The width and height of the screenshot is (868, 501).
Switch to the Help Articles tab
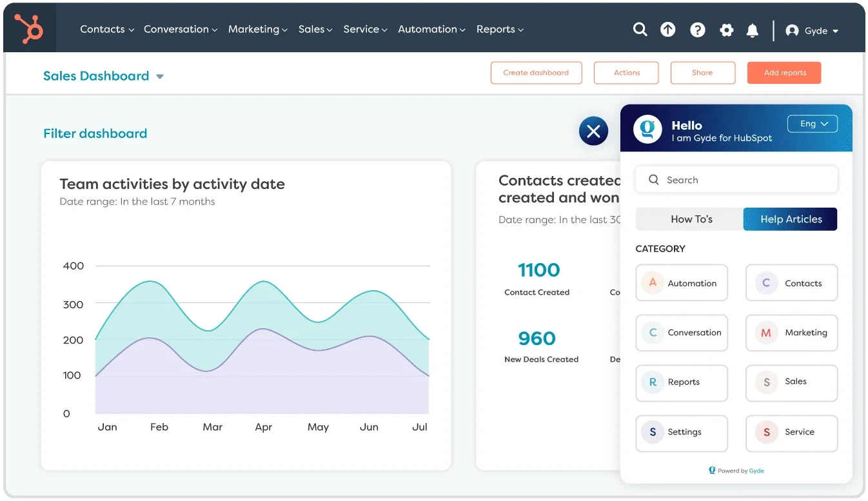pos(790,219)
